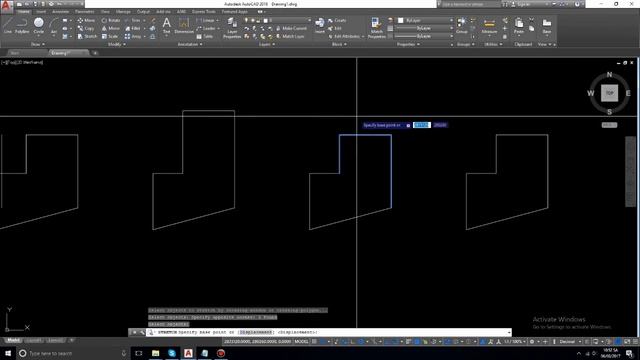The image size is (640, 360).
Task: Add a new drawing tab plus
Action: point(95,53)
